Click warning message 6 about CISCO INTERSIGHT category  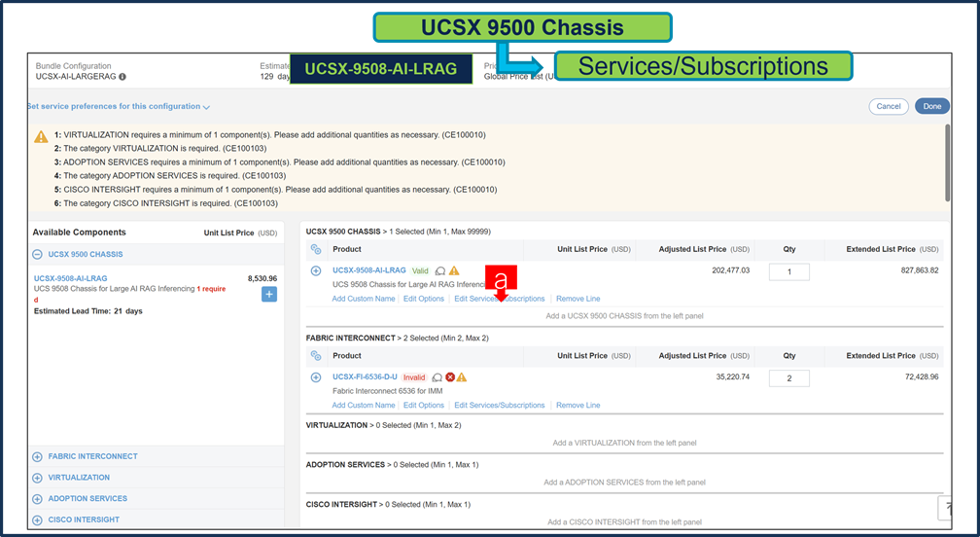click(x=165, y=203)
